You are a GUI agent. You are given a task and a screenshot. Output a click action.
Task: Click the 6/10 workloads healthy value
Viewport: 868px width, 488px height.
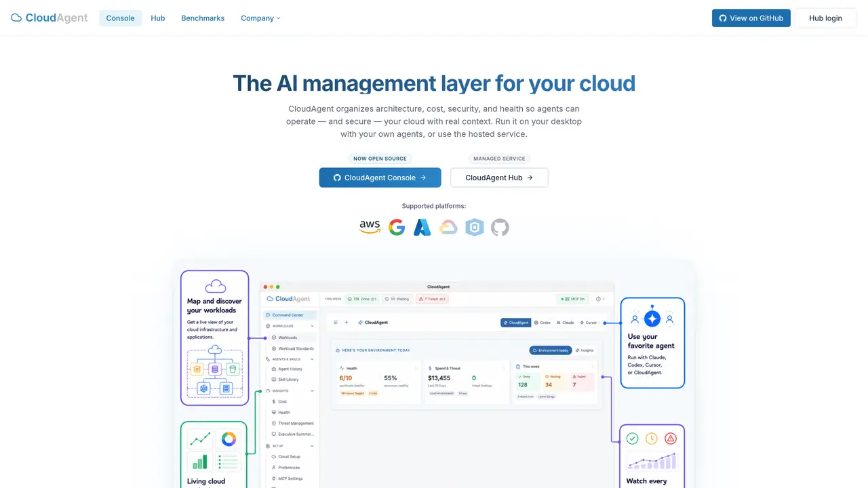pos(346,378)
